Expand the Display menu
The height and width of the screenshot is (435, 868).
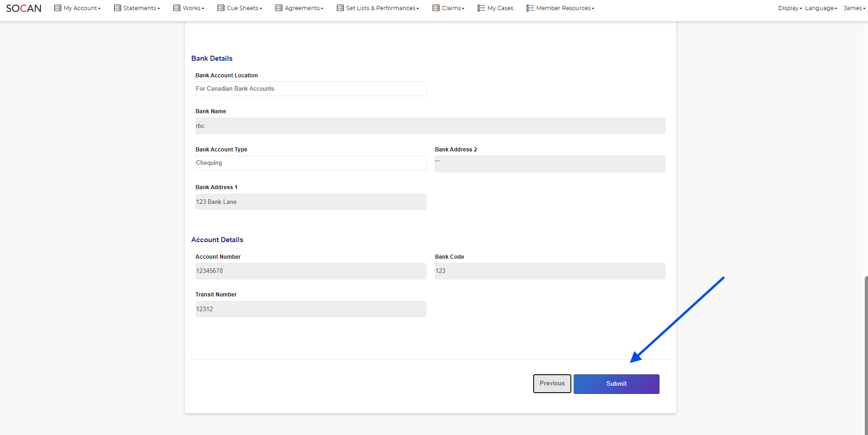click(x=789, y=8)
